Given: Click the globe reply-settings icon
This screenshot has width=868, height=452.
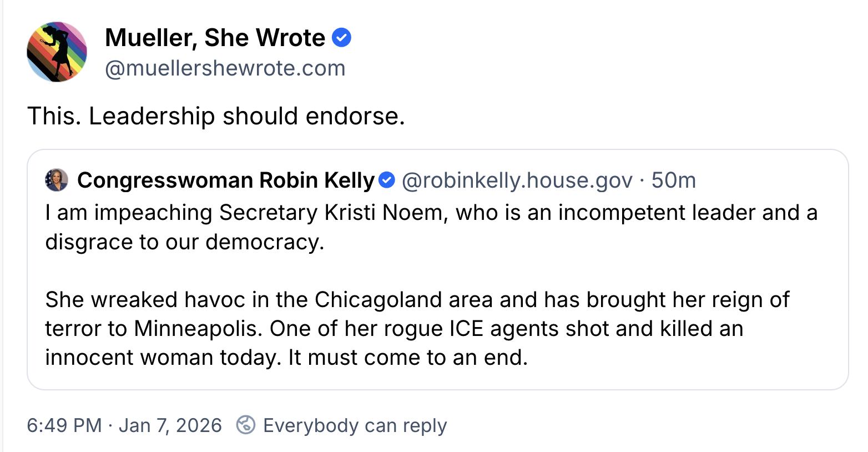Looking at the screenshot, I should [x=246, y=425].
